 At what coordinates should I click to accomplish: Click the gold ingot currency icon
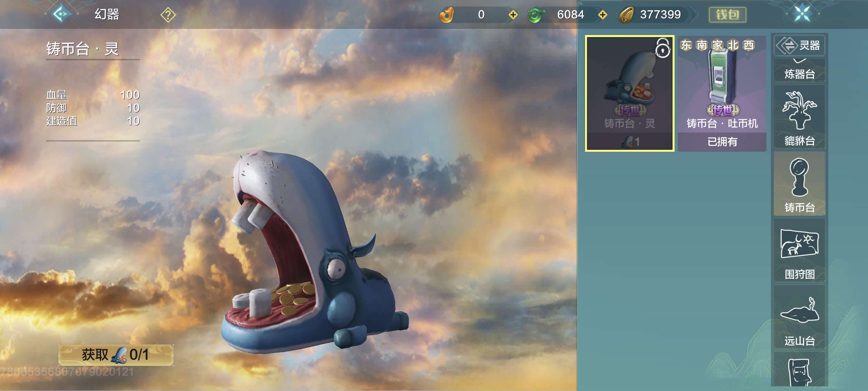[x=447, y=15]
